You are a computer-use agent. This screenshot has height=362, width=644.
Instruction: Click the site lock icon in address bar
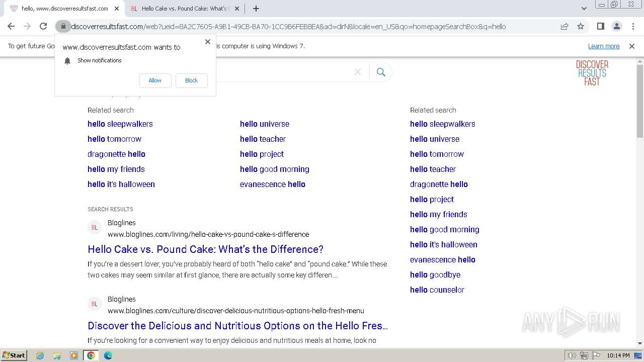63,26
